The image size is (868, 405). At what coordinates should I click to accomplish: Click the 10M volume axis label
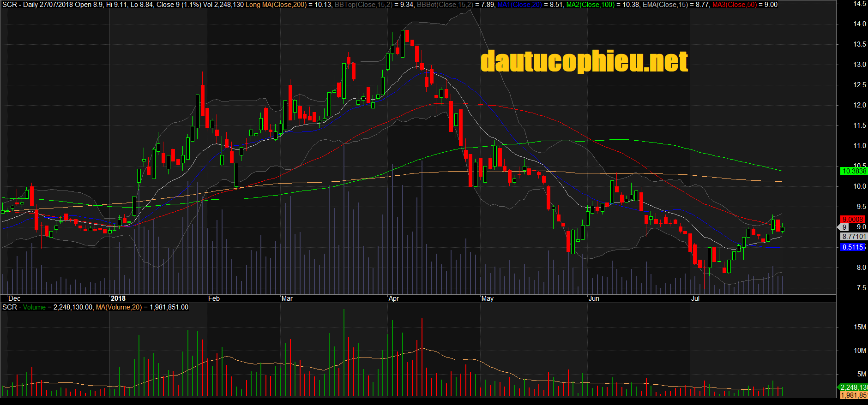point(860,351)
